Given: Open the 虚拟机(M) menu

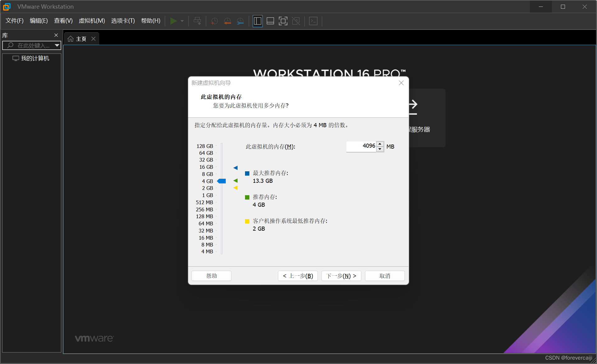Looking at the screenshot, I should pyautogui.click(x=92, y=21).
